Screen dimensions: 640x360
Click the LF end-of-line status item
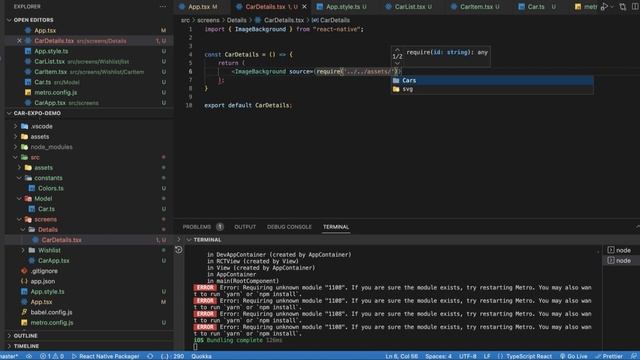coord(487,356)
